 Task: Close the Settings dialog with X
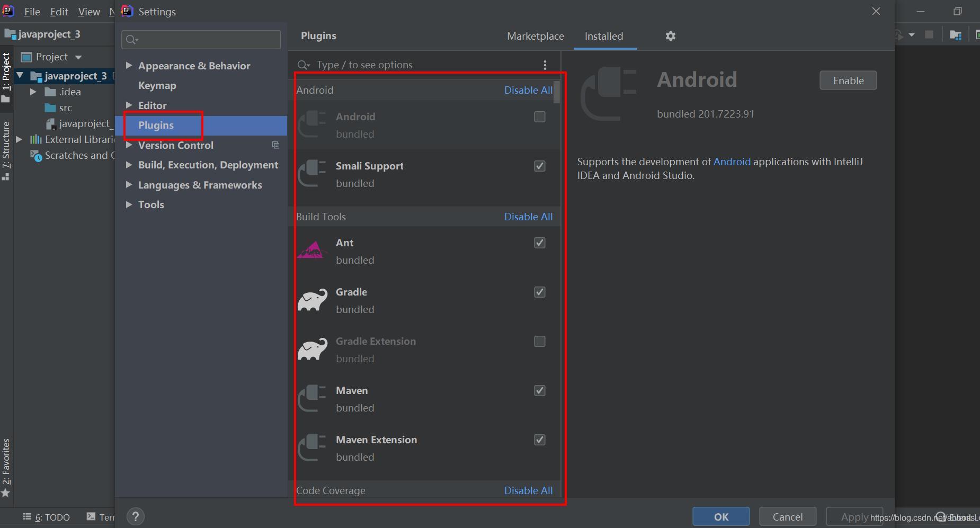[876, 11]
